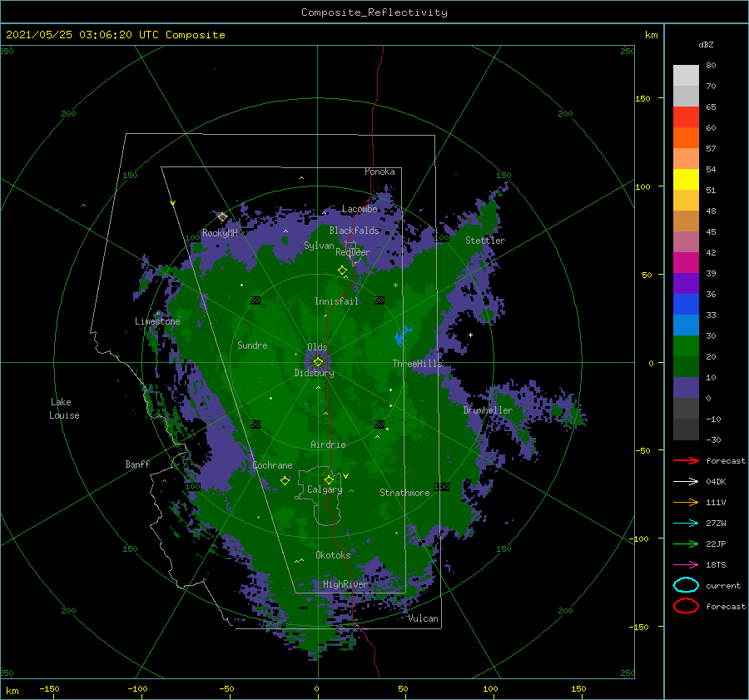Click the Blackfalds town label

354,231
